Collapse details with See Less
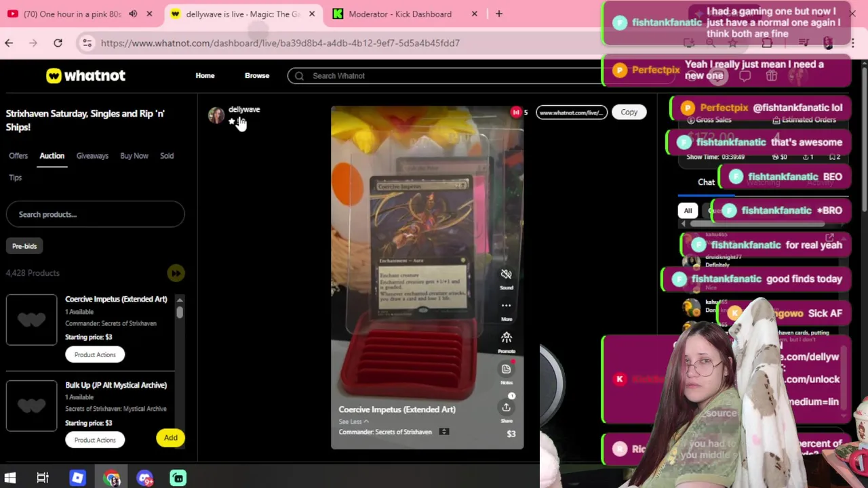 coord(353,422)
